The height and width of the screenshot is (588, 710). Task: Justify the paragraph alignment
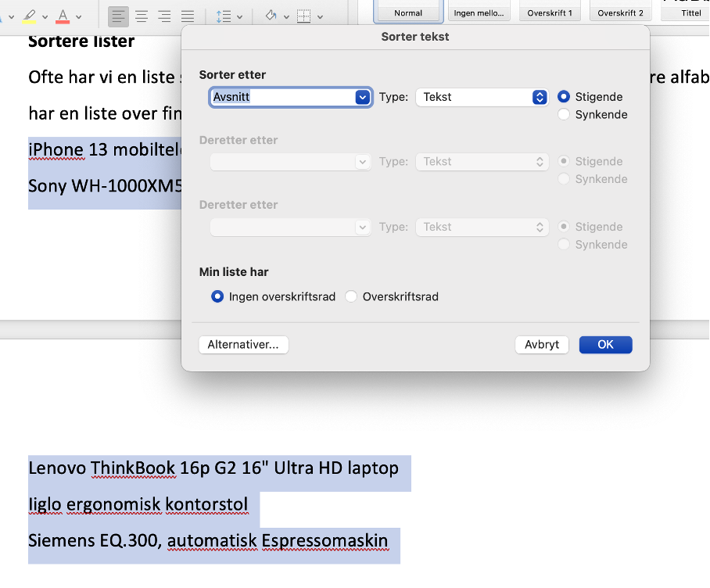point(188,13)
